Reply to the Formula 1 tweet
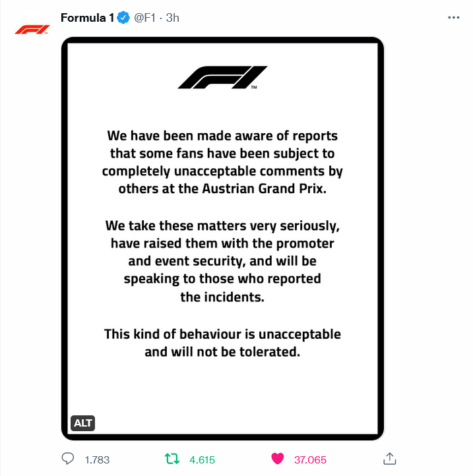The height and width of the screenshot is (476, 473). tap(67, 459)
